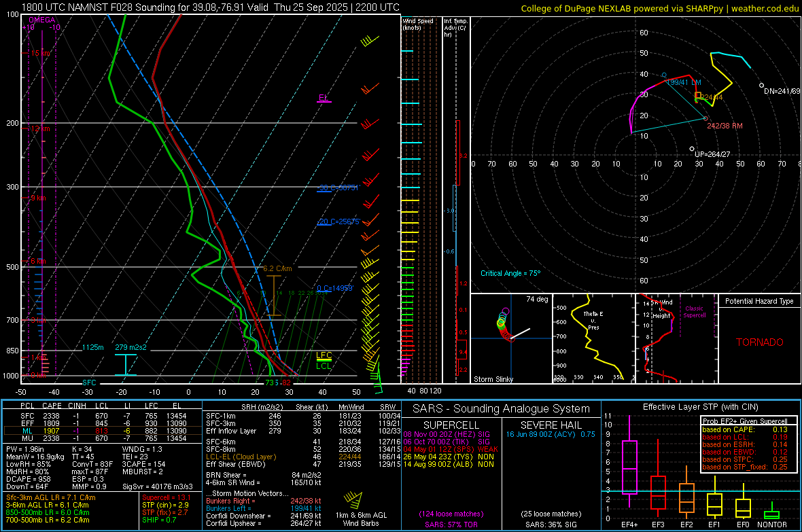Click the 'Storm Slinky' label

(x=493, y=379)
